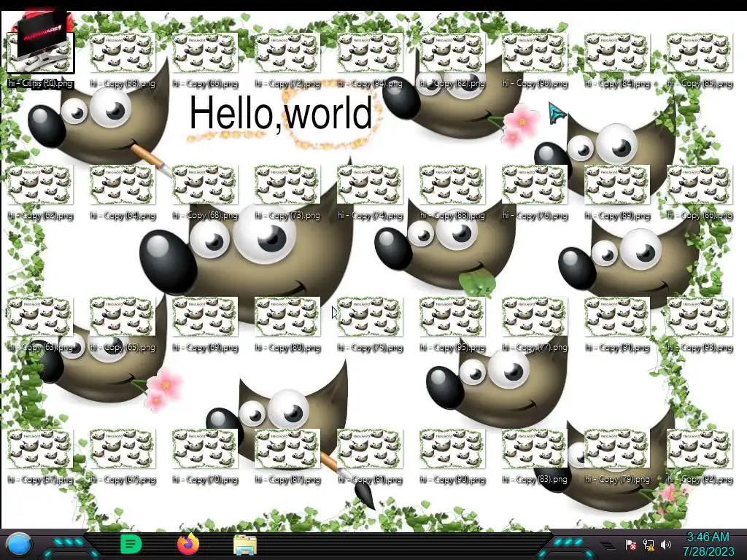747x560 pixels.
Task: Click the hi - Copy (96).png thumbnail
Action: pyautogui.click(x=535, y=53)
